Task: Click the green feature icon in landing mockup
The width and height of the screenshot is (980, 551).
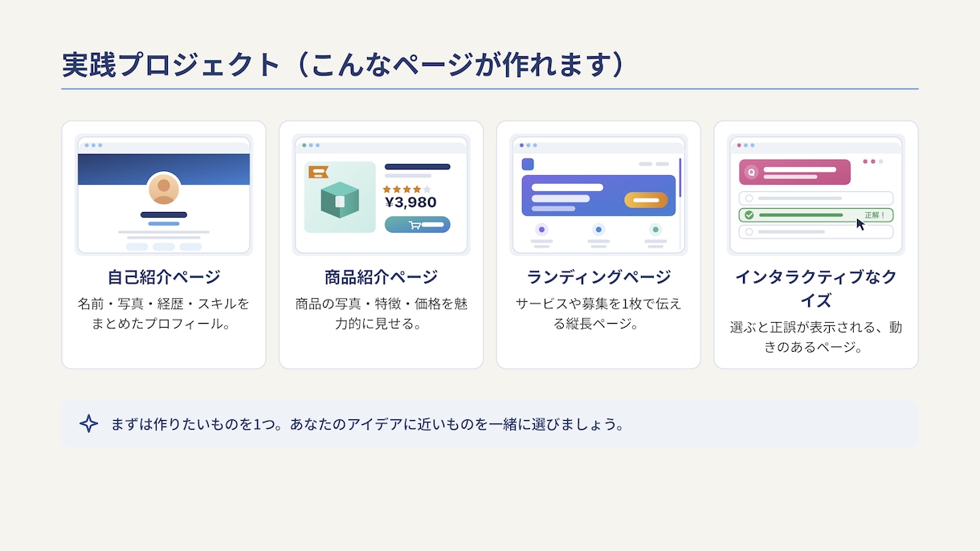Action: [x=655, y=229]
